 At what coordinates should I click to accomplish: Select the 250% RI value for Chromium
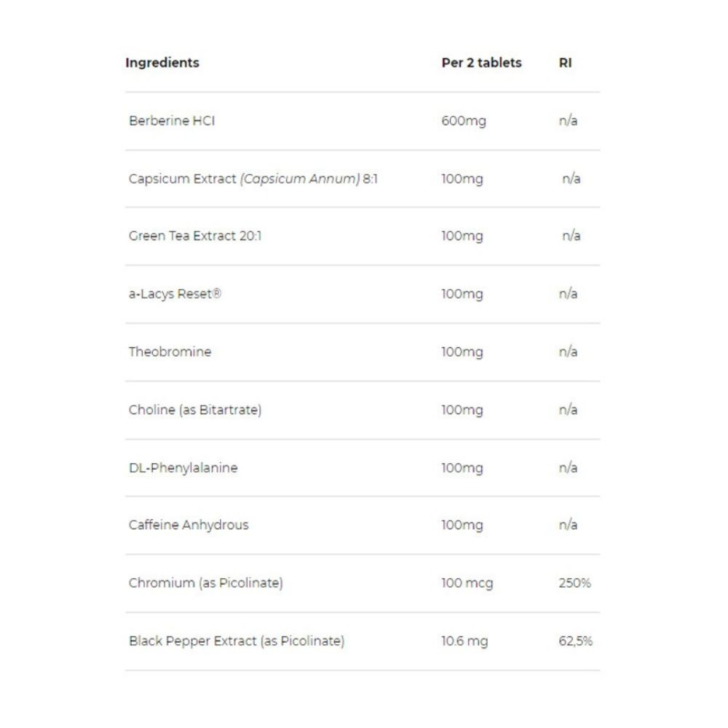pos(574,583)
